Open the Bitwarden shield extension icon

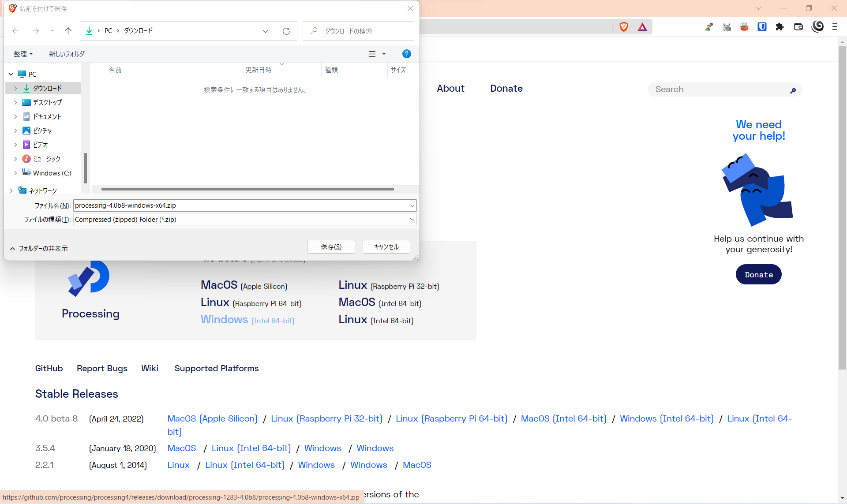[x=762, y=27]
